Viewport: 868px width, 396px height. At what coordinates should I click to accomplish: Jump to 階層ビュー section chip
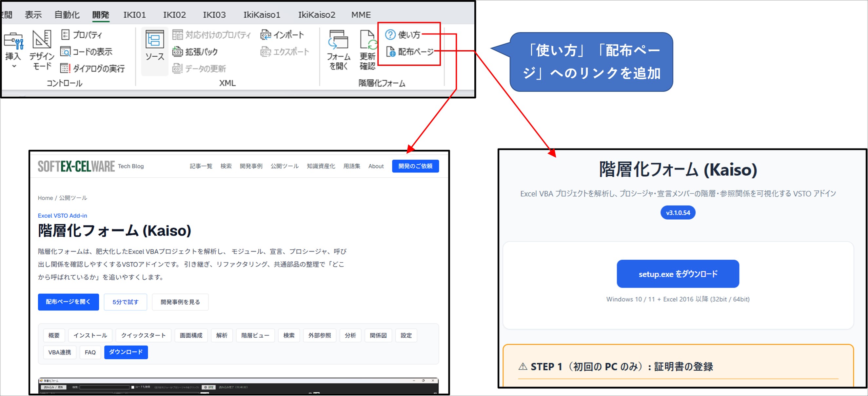255,335
